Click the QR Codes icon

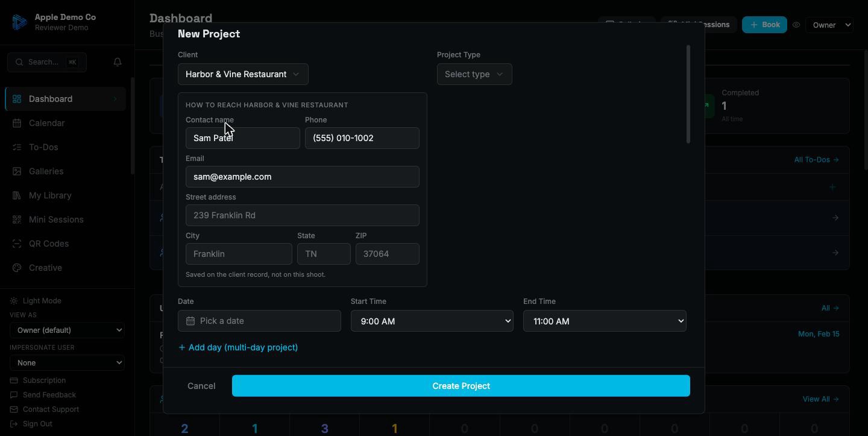coord(17,244)
